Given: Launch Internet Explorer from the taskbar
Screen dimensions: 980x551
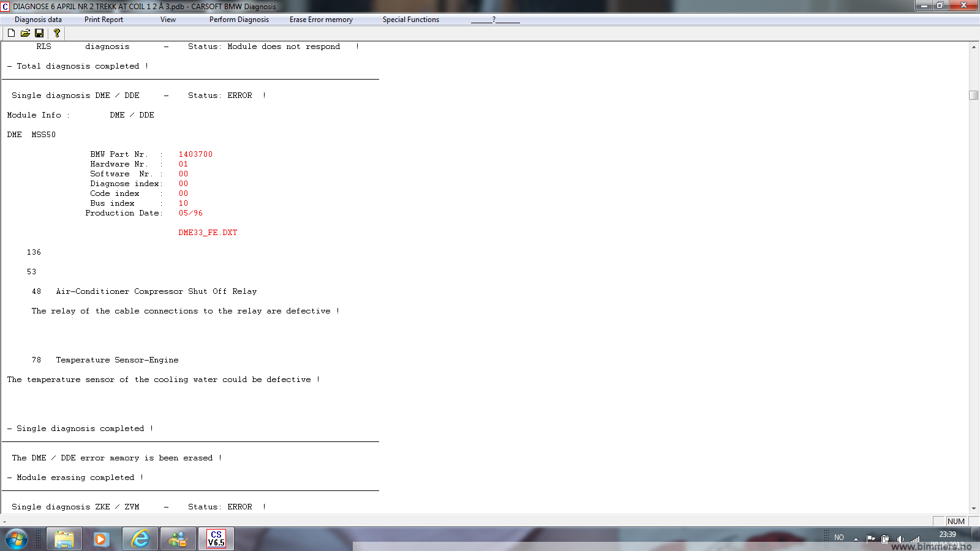Looking at the screenshot, I should click(x=140, y=539).
